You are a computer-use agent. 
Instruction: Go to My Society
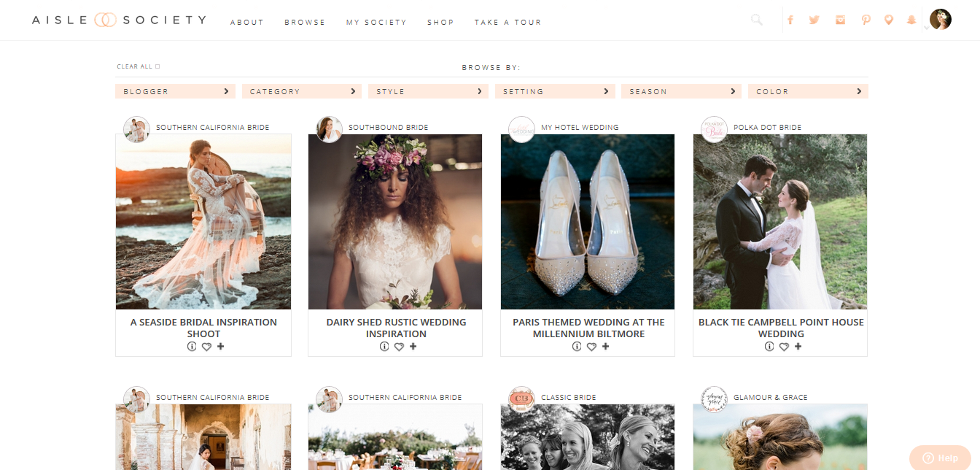(376, 23)
